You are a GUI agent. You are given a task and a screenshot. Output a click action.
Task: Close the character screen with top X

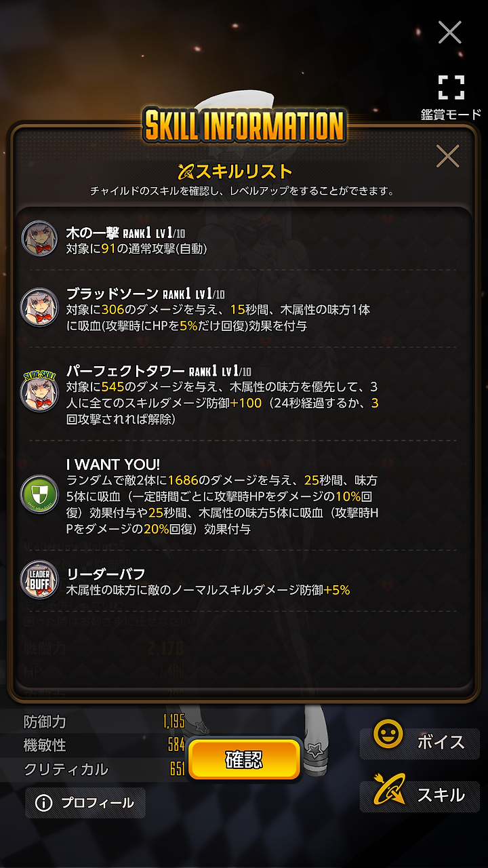pos(449,32)
